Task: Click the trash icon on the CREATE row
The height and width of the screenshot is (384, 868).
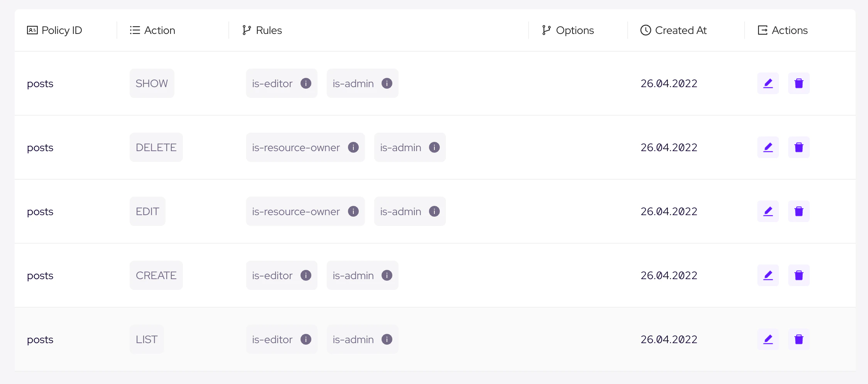Action: tap(799, 275)
